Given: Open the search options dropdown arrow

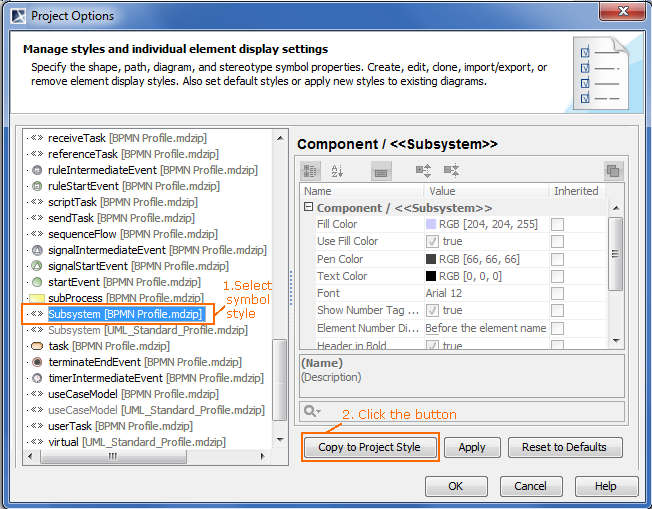Looking at the screenshot, I should [319, 412].
